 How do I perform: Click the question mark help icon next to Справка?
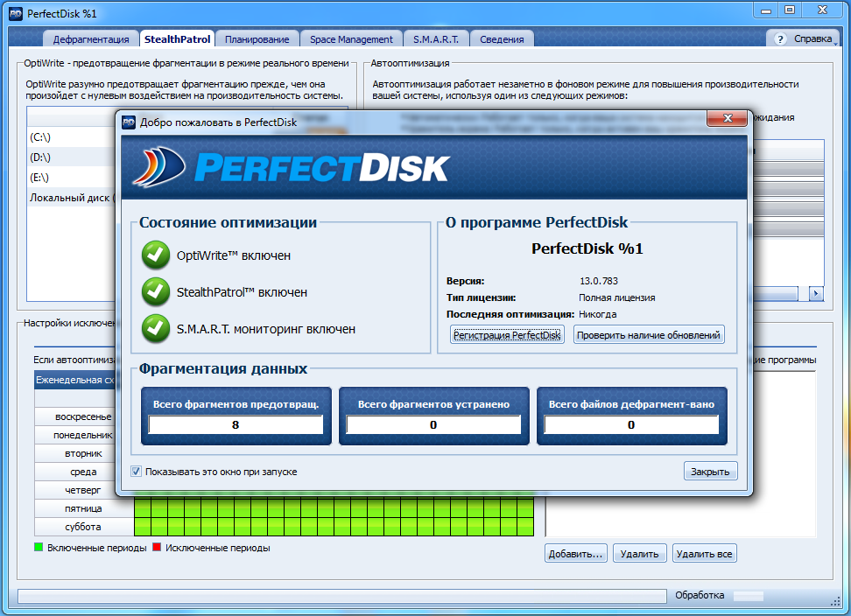pos(780,39)
